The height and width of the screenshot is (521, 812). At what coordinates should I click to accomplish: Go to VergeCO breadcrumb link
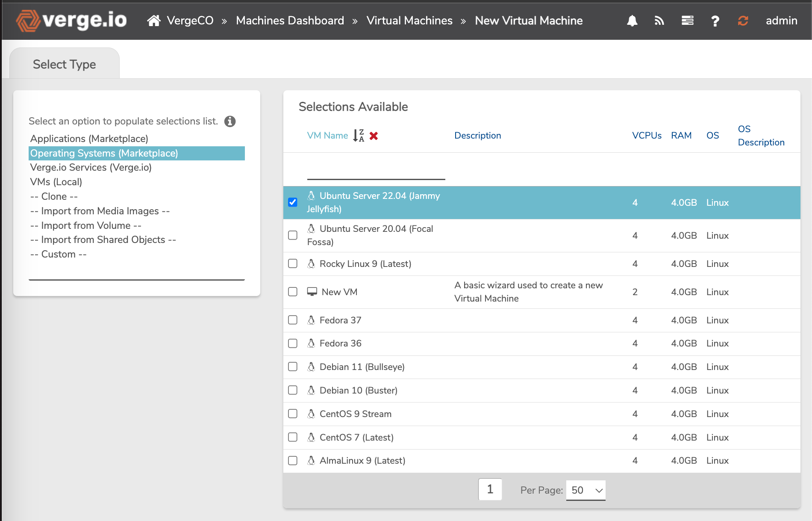tap(190, 21)
